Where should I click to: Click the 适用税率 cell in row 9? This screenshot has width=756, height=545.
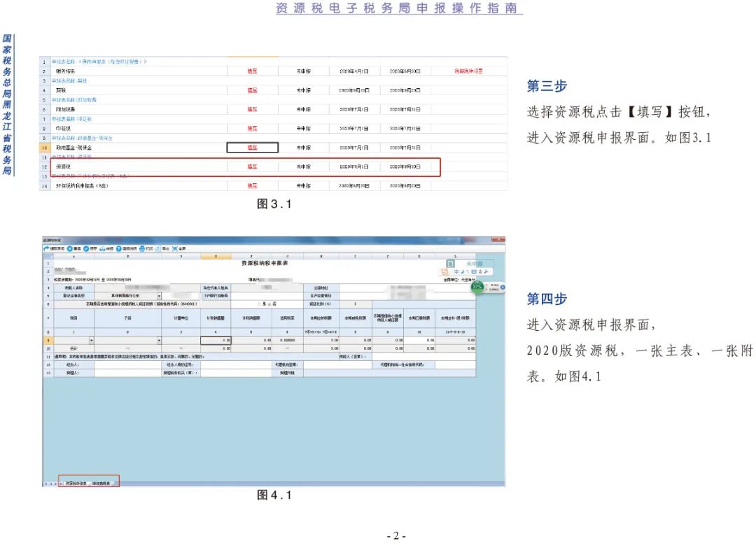[x=288, y=340]
